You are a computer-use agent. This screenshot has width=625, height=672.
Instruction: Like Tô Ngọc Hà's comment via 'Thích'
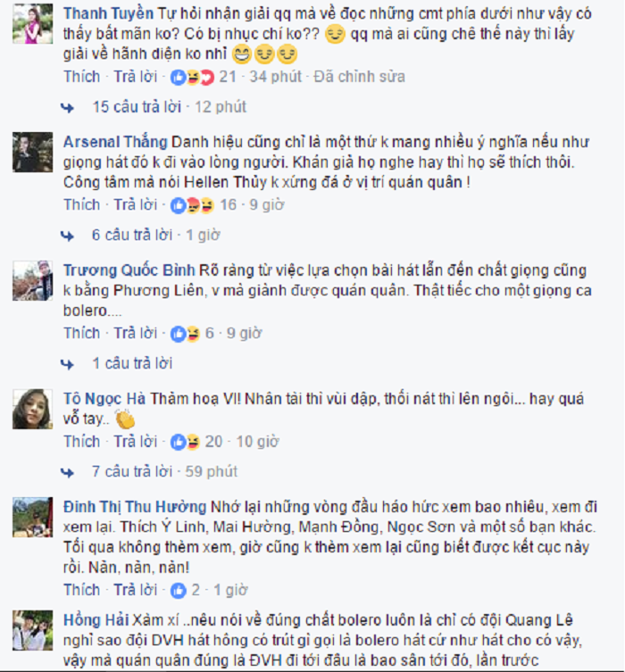coord(82,442)
